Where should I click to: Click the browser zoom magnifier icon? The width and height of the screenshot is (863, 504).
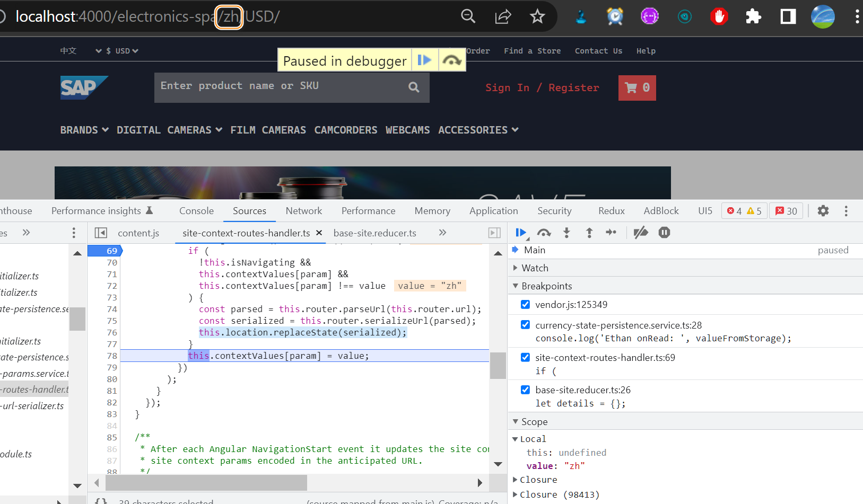[468, 16]
